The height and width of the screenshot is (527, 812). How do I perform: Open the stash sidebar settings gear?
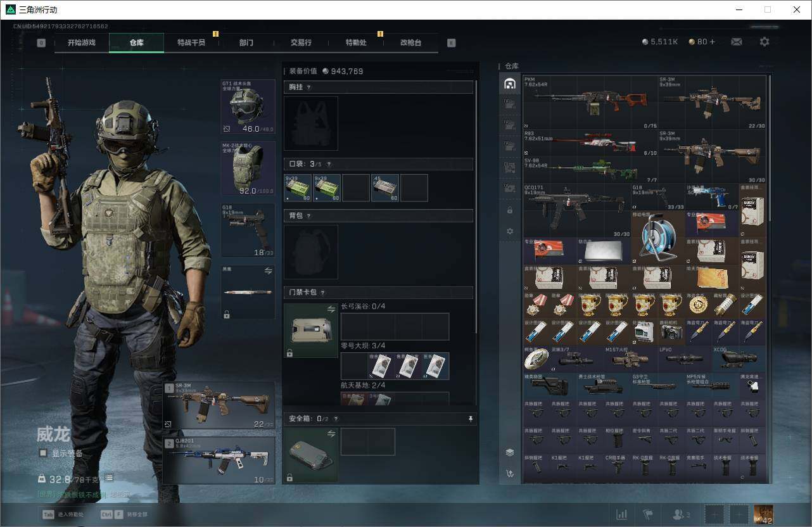(x=510, y=231)
